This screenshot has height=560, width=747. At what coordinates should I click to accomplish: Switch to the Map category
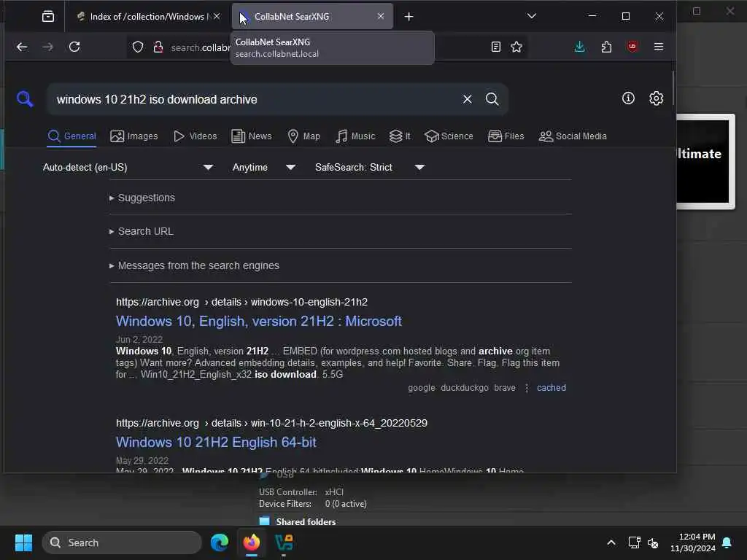[304, 136]
